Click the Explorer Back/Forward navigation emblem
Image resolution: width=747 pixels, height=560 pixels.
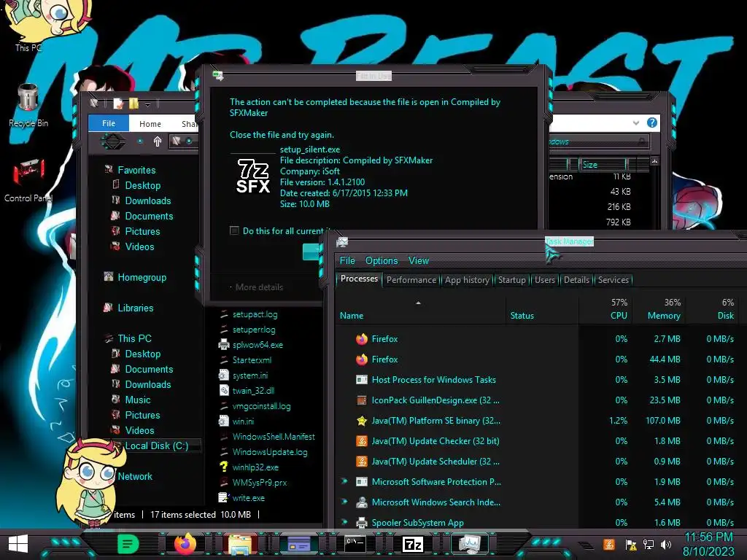pos(112,141)
